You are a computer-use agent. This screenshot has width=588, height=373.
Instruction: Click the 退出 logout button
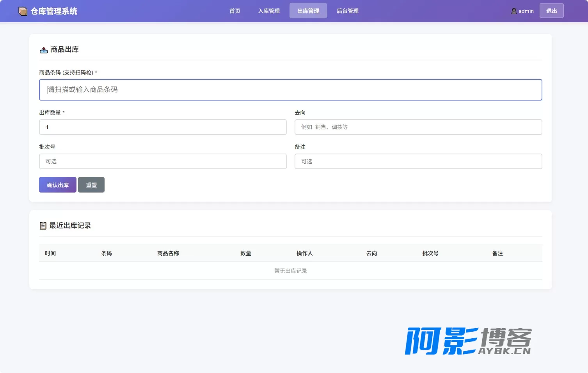[552, 11]
